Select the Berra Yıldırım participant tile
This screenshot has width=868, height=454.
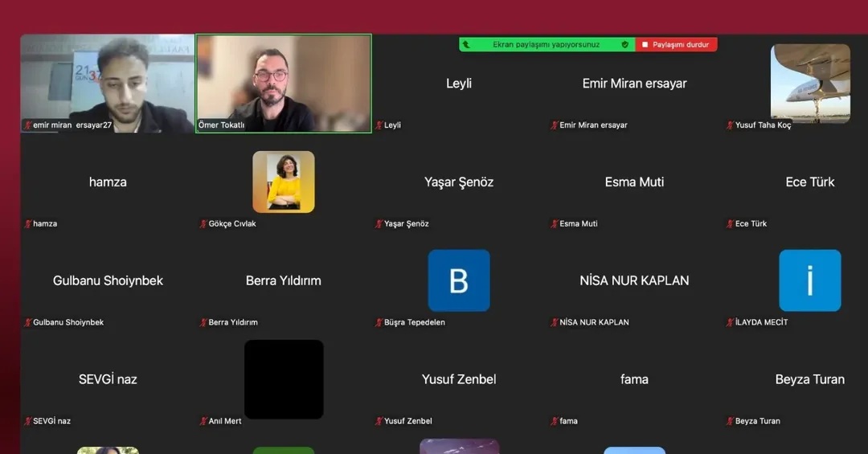(x=284, y=280)
